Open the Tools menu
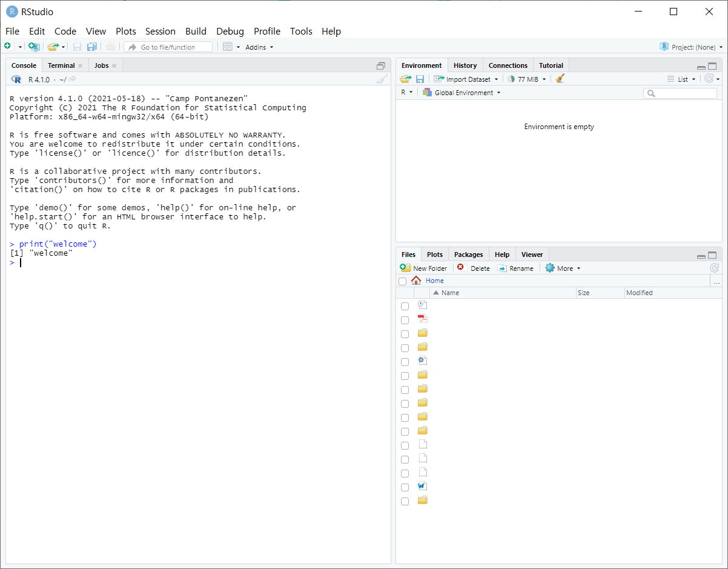The image size is (728, 569). click(x=301, y=31)
